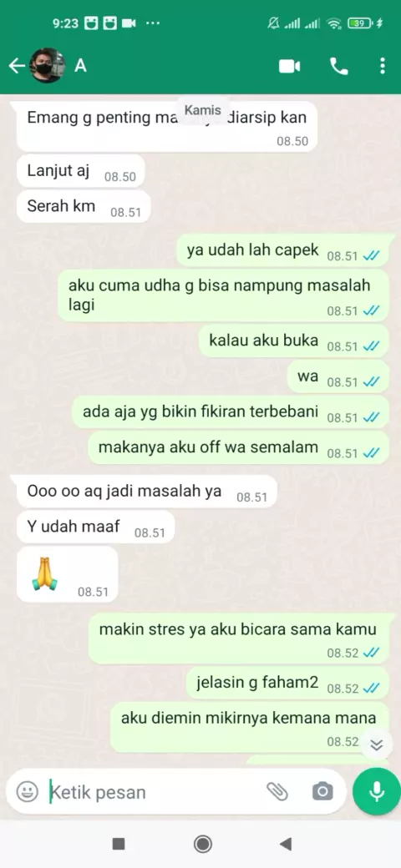Tap the Android back triangle button
The image size is (401, 868).
[x=286, y=844]
